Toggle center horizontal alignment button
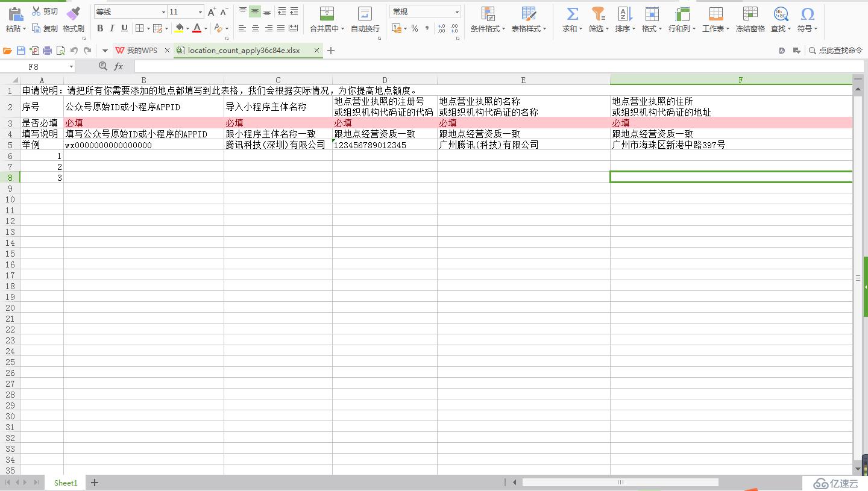 tap(256, 28)
